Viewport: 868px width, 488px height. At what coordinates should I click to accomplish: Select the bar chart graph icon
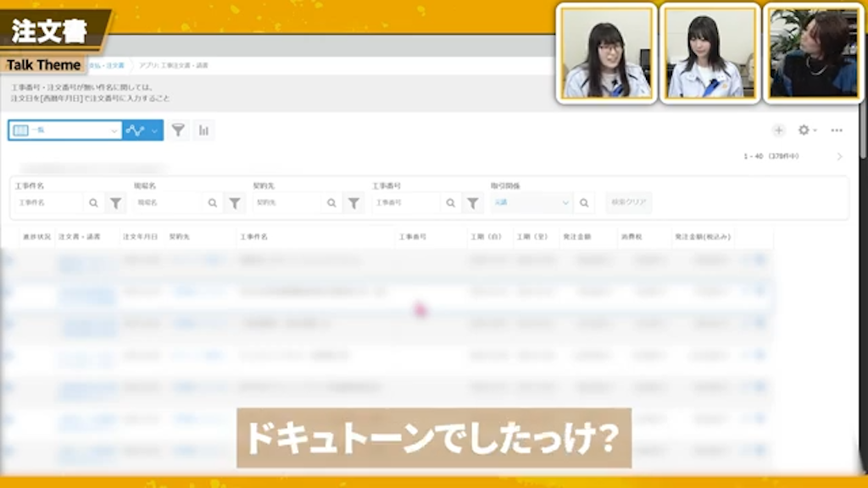(x=203, y=130)
